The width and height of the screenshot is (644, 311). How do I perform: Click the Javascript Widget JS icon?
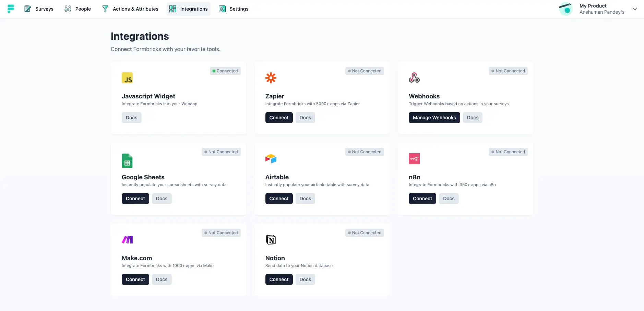tap(127, 78)
